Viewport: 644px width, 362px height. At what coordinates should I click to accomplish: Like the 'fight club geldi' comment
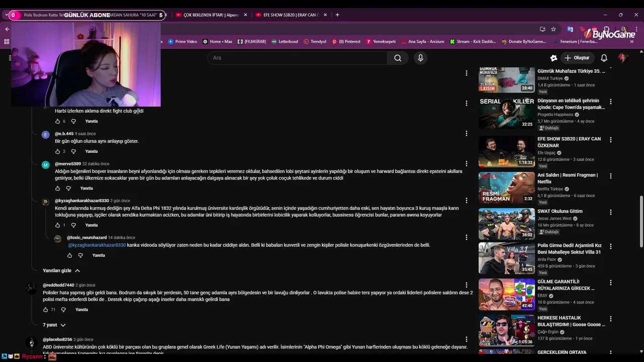(57, 121)
